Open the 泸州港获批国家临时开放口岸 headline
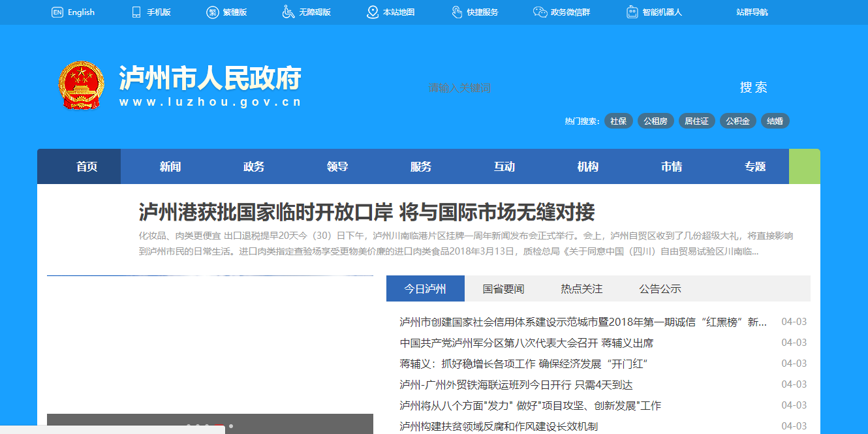Image resolution: width=868 pixels, height=434 pixels. (x=367, y=212)
